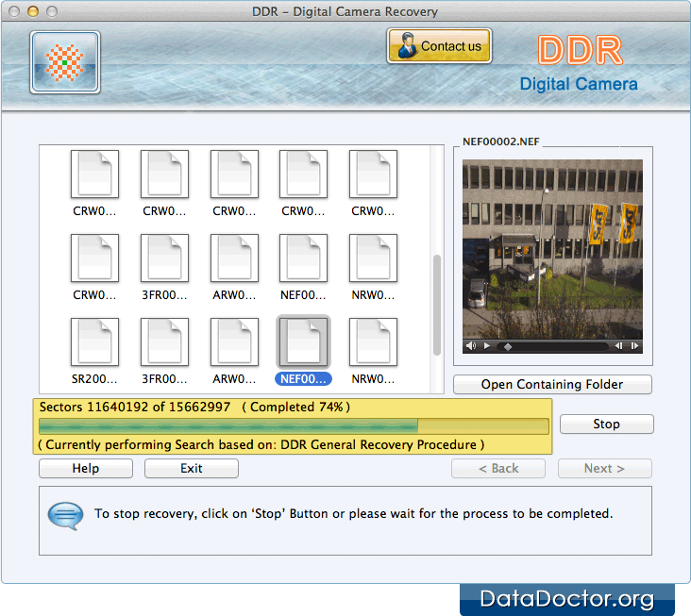The height and width of the screenshot is (616, 691).
Task: Click the 'To stop recovery' hint message
Action: tap(353, 514)
